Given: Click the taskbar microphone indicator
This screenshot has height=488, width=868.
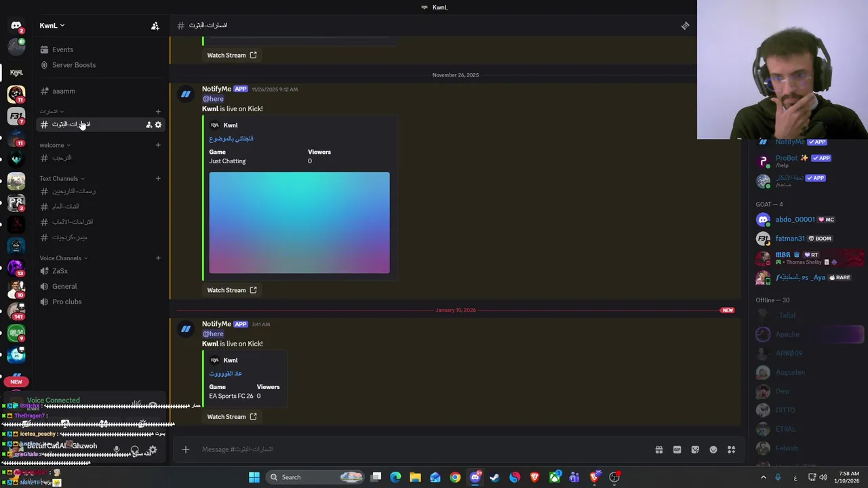Looking at the screenshot, I should pyautogui.click(x=778, y=477).
